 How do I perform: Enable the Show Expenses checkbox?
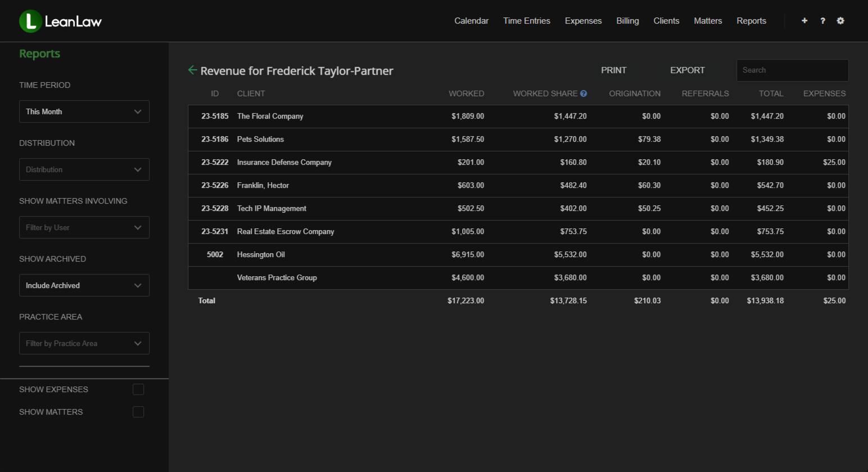[x=138, y=389]
